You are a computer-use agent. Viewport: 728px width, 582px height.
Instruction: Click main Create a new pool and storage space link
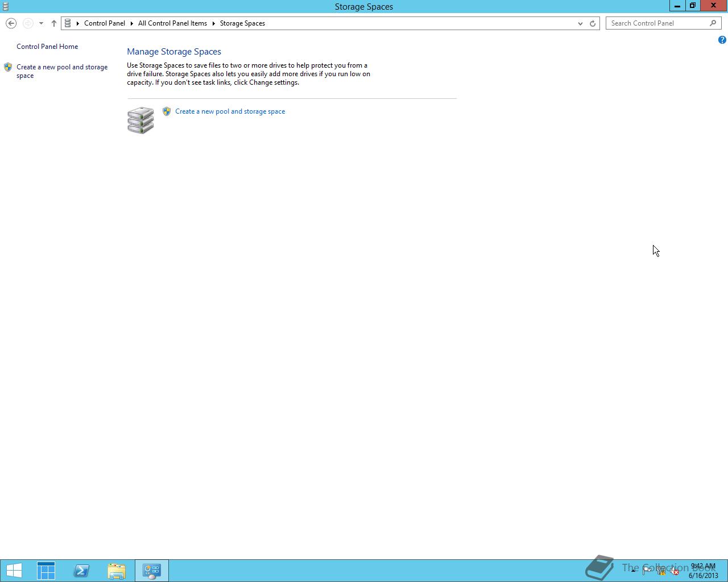[230, 111]
